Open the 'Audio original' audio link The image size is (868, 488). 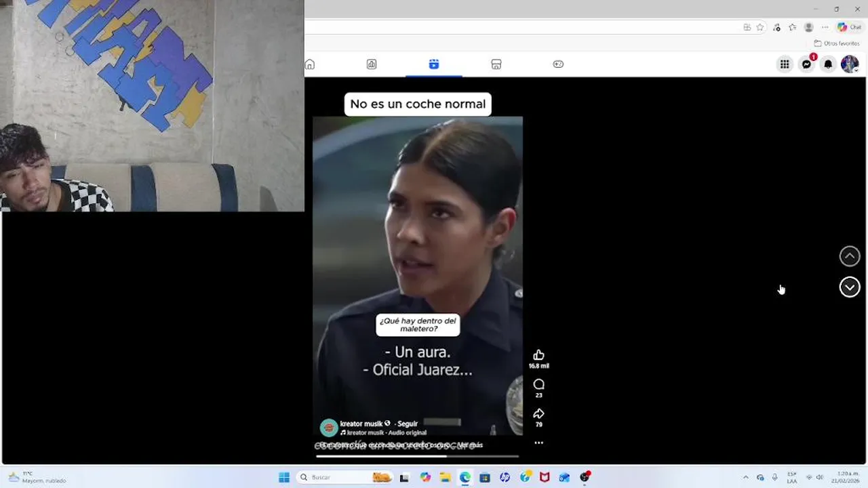[407, 432]
